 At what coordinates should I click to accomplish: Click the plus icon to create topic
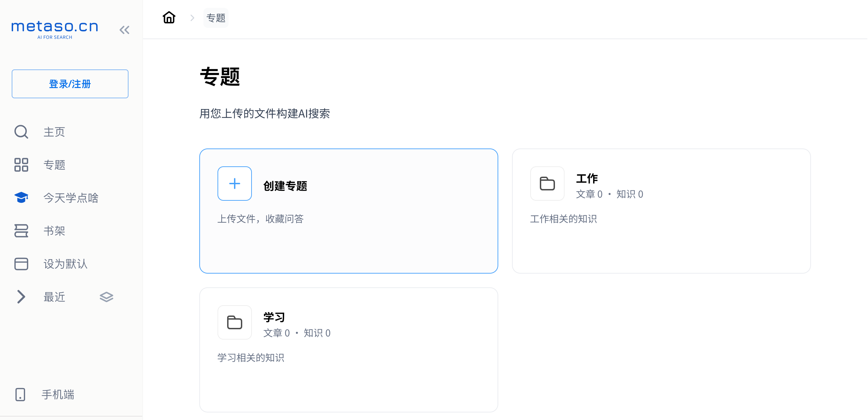coord(235,184)
